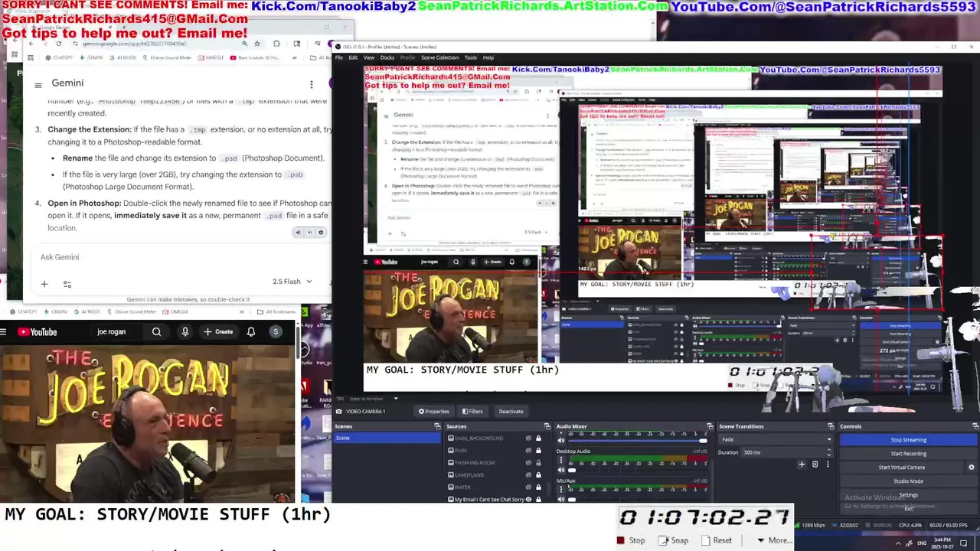Pop out the Scene Transitions dock panel
Image resolution: width=980 pixels, height=551 pixels.
point(831,426)
